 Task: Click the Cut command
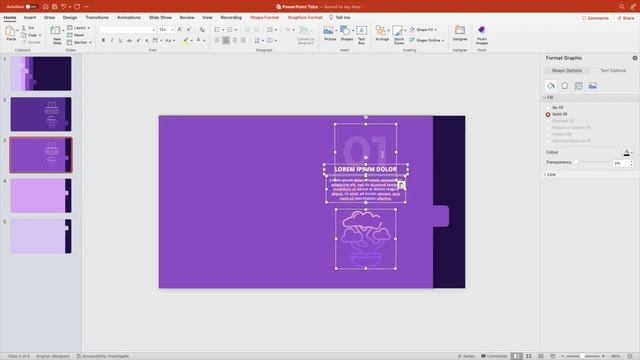point(28,28)
